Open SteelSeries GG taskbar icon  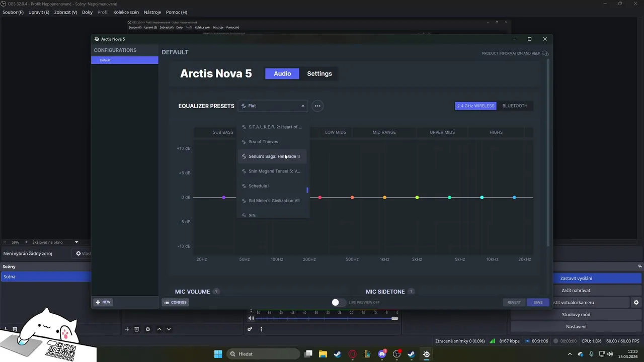426,354
